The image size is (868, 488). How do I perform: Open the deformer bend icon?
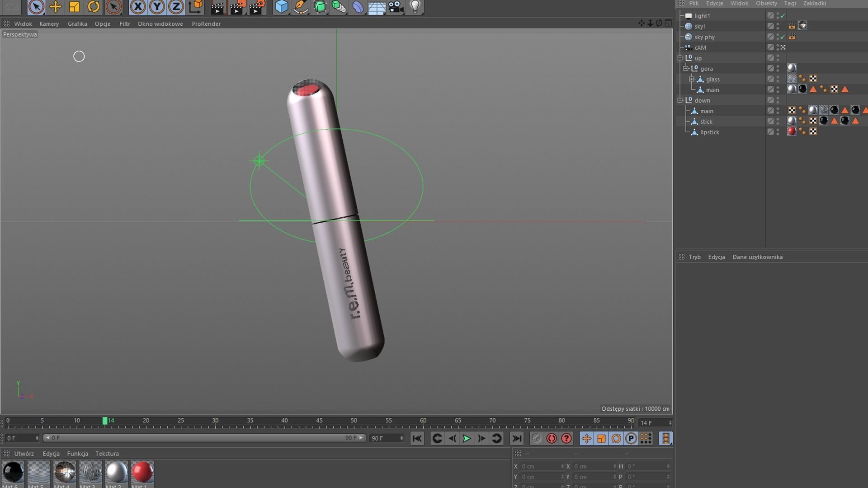click(358, 7)
